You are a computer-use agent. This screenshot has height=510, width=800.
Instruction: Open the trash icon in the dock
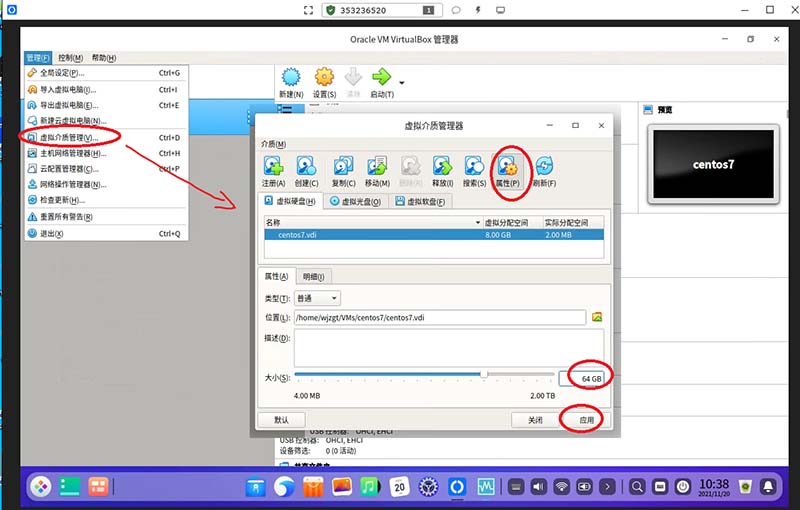click(745, 487)
